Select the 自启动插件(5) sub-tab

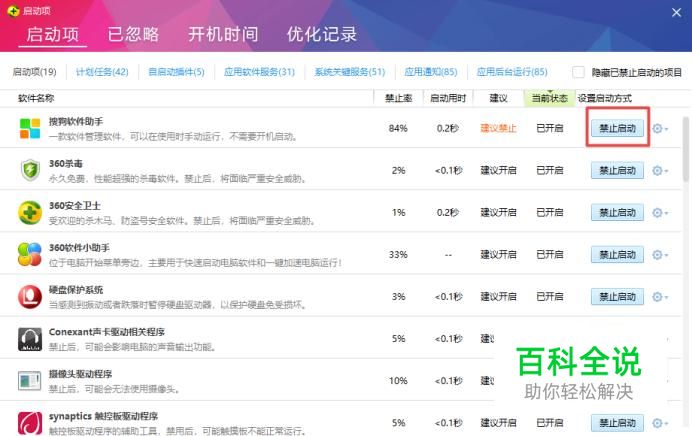[176, 72]
